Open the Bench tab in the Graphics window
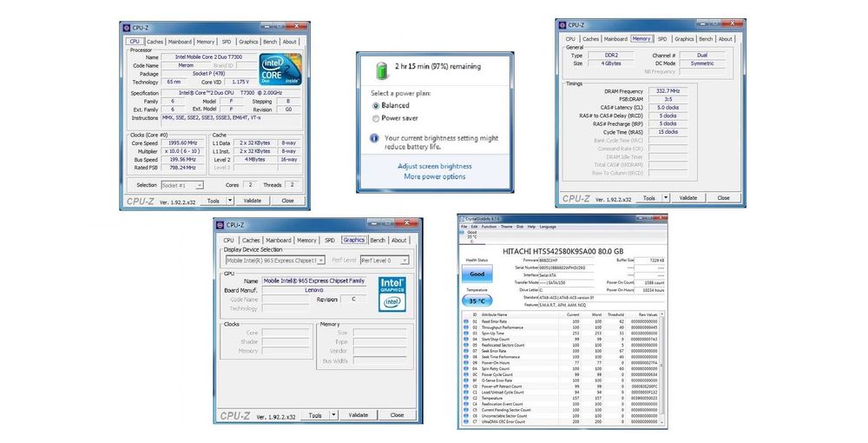868x443 pixels. [378, 241]
